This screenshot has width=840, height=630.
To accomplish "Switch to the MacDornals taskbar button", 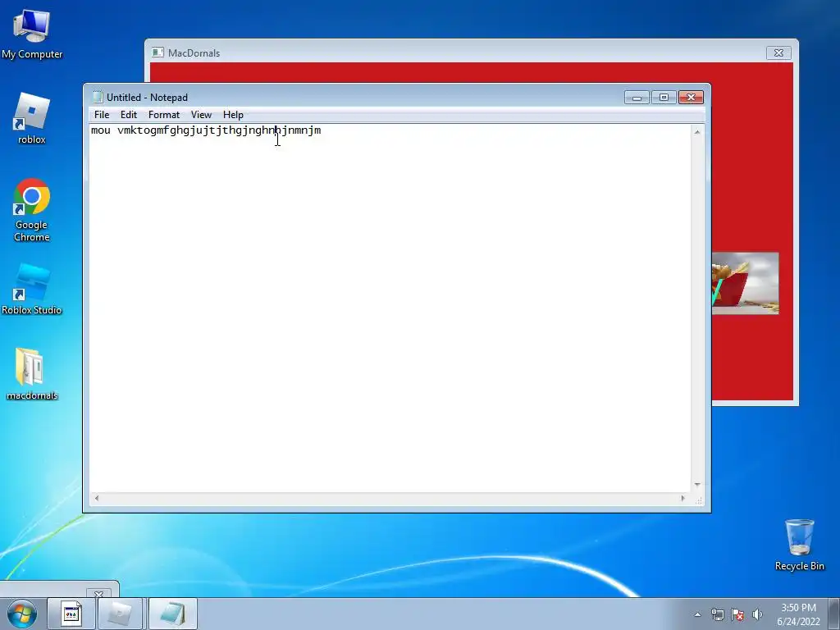I will (x=121, y=614).
